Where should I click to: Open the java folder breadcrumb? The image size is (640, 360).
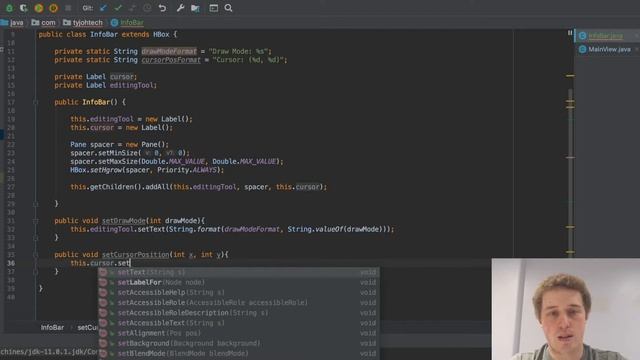coord(12,22)
